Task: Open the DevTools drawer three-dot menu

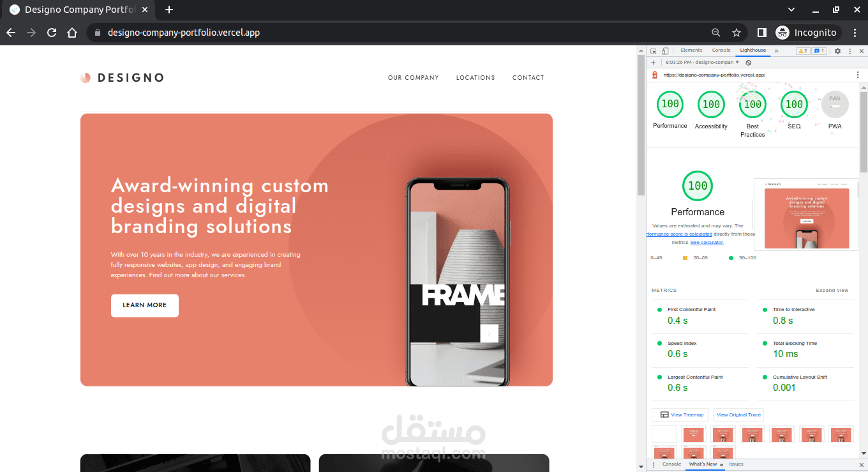Action: click(x=652, y=465)
